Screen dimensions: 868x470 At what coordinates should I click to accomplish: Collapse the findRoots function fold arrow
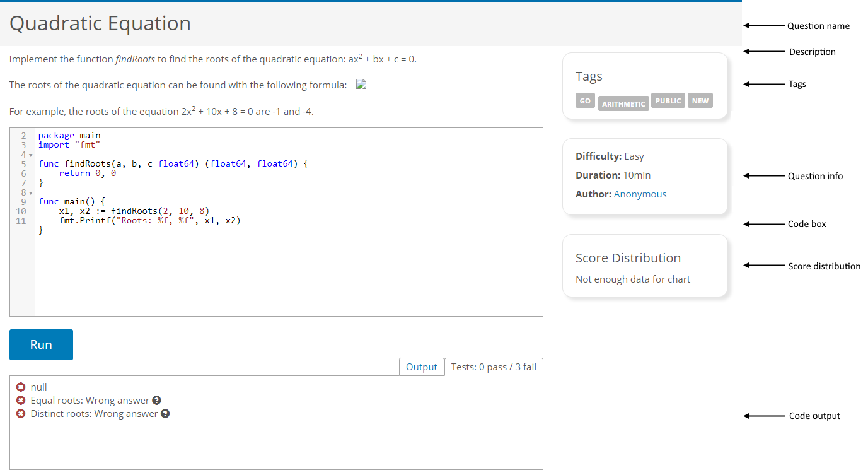click(x=30, y=155)
